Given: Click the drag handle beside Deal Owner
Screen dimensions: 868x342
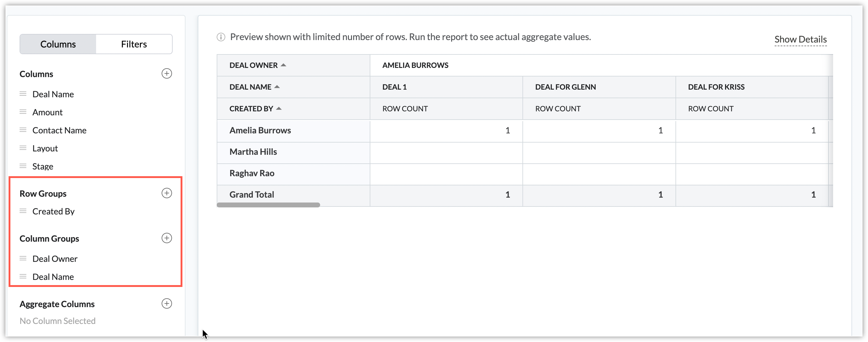Looking at the screenshot, I should [x=23, y=258].
